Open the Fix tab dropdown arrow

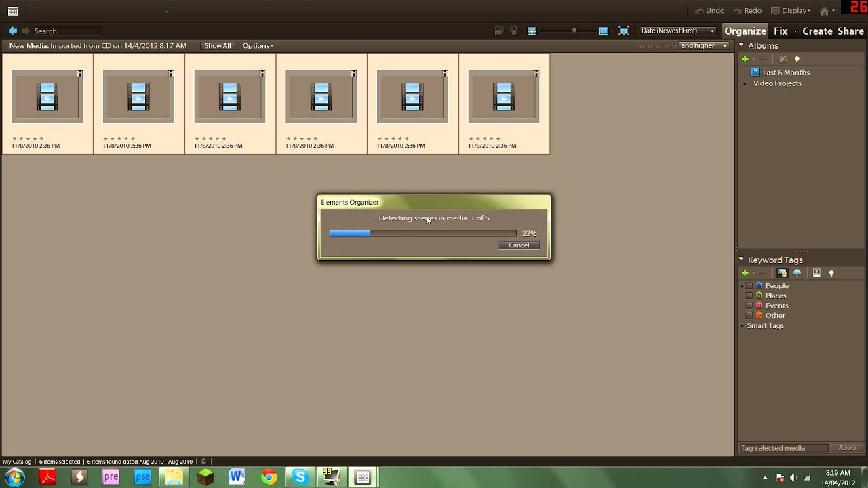(x=794, y=31)
